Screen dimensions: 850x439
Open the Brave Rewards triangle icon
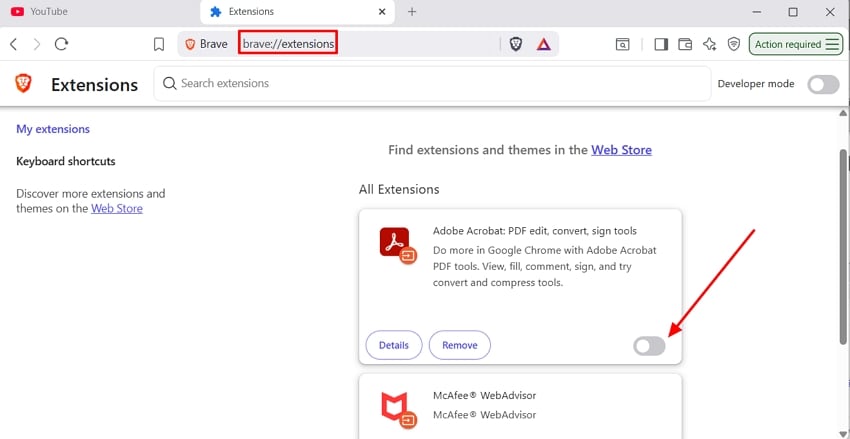[543, 44]
